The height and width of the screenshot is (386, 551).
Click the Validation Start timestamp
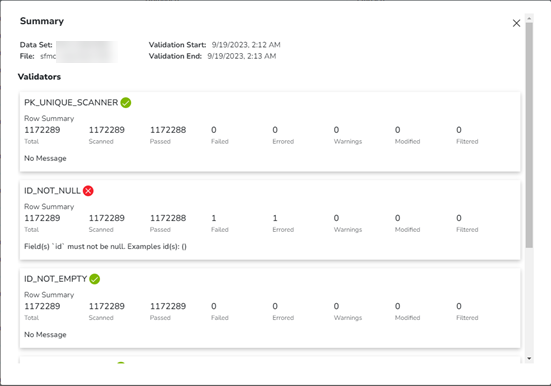246,45
